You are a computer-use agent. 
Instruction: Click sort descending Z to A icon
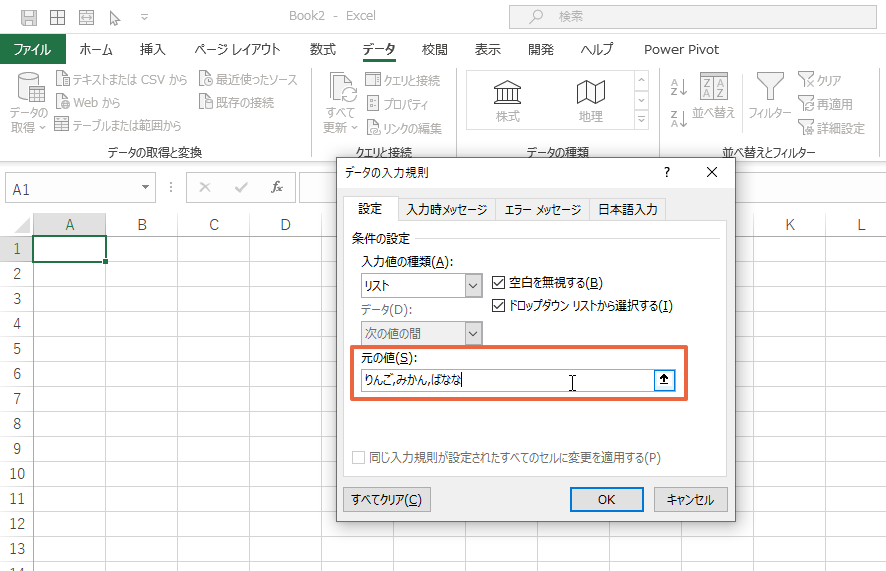(x=679, y=119)
